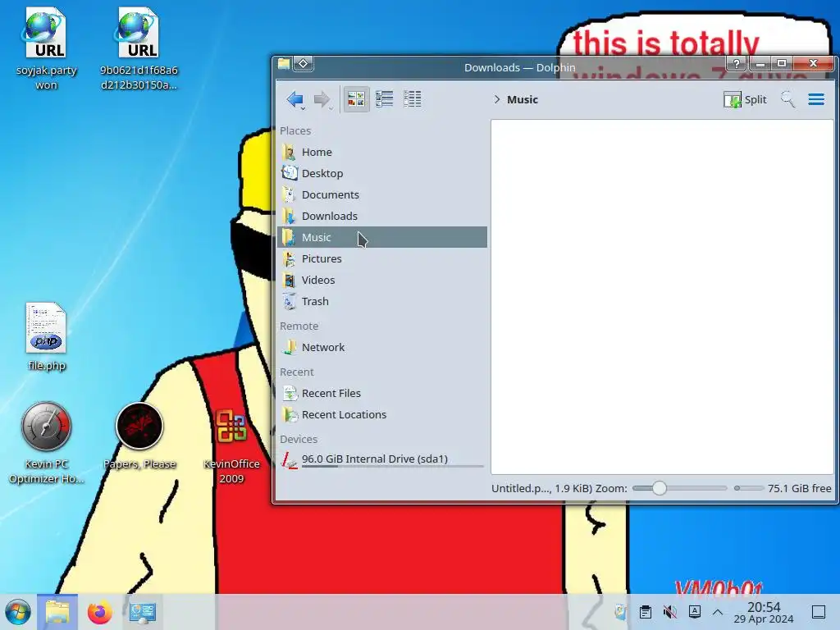
Task: Click the status text Untitled.p..., 1.9 KiB)
Action: pyautogui.click(x=541, y=489)
